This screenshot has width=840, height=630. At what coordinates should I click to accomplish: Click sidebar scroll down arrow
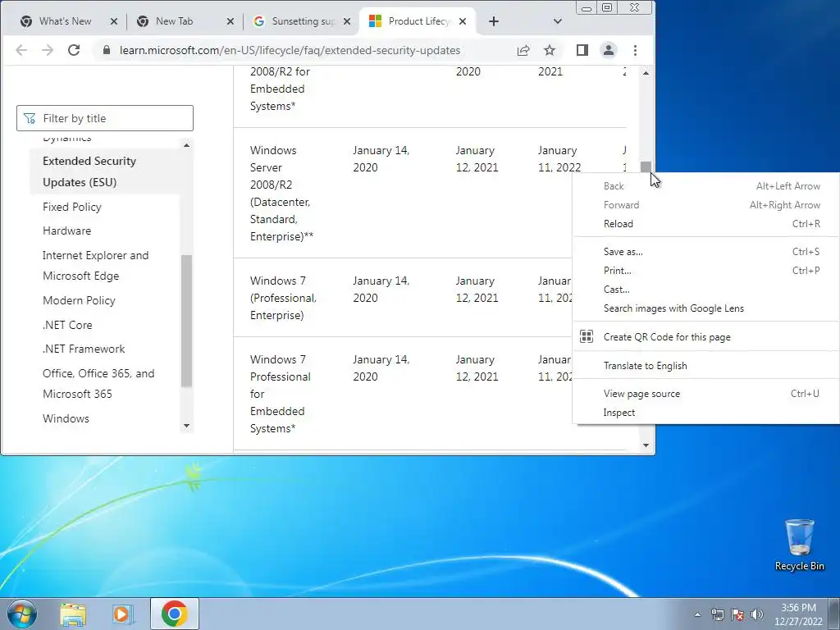point(186,426)
